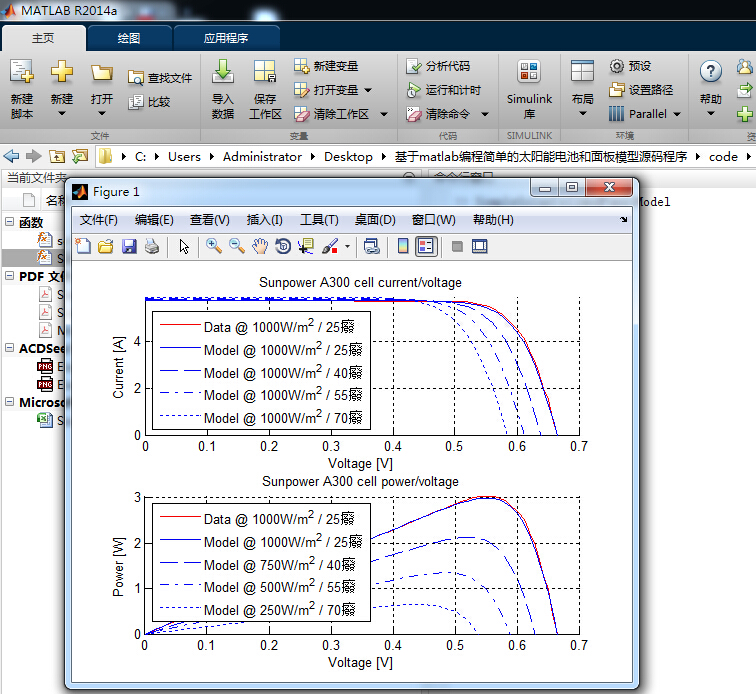This screenshot has width=756, height=694.
Task: Click the New Script icon in MATLAB ribbon
Action: pos(22,71)
